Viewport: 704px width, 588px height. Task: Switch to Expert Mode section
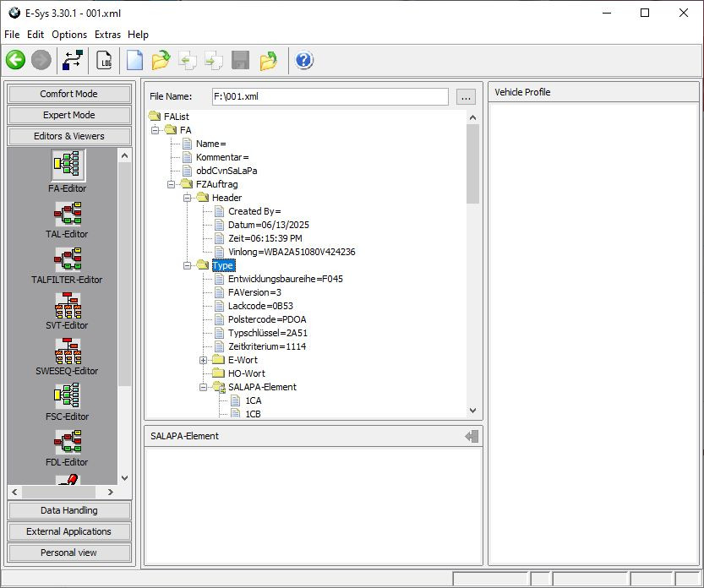(x=69, y=115)
